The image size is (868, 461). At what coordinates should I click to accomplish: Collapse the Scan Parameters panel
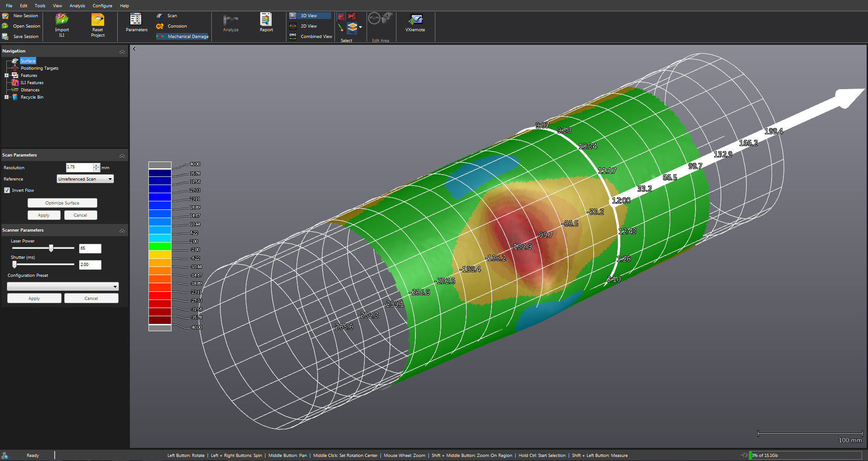[x=122, y=156]
